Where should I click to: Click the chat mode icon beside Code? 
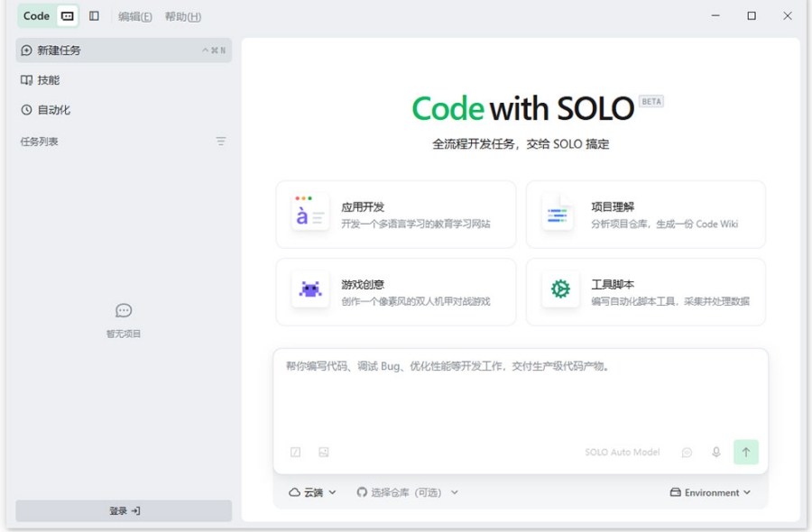click(68, 16)
